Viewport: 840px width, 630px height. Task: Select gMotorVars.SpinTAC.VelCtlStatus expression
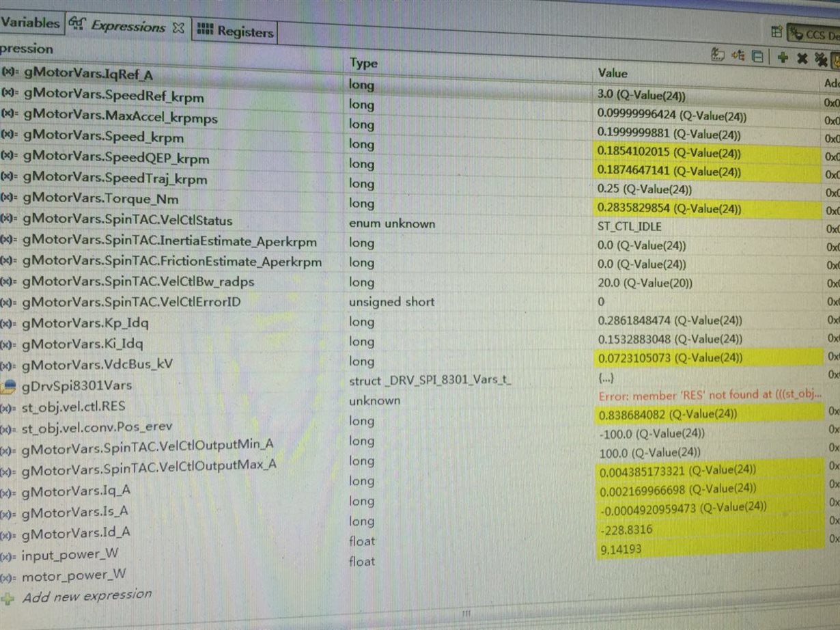tap(128, 221)
